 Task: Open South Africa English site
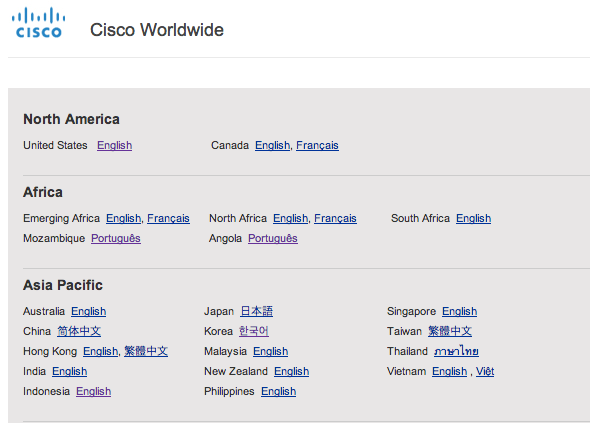pos(473,218)
